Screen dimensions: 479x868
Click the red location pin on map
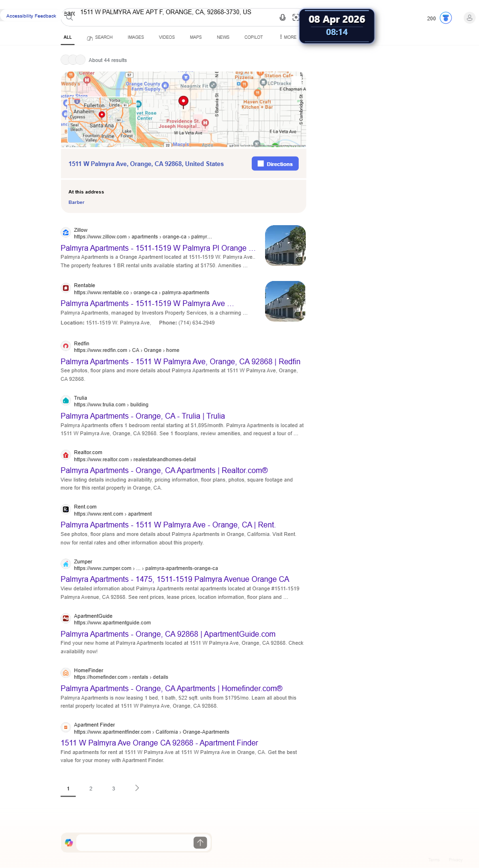tap(183, 102)
